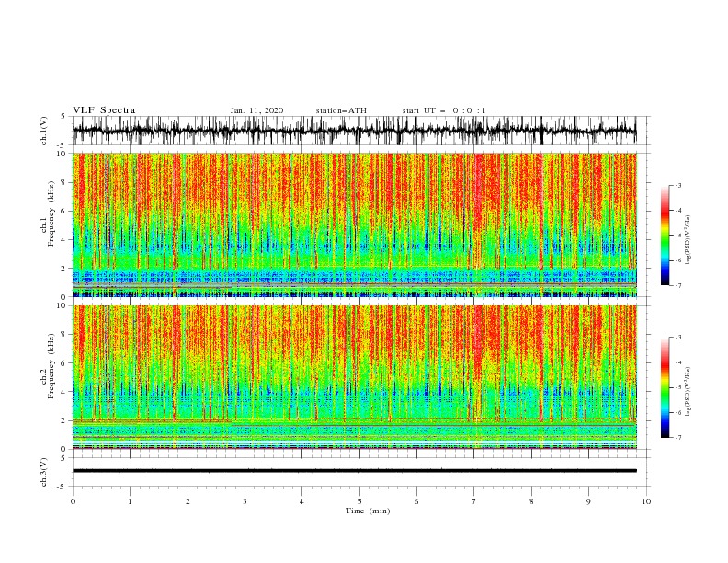728x563 pixels.
Task: Click the "7" label on the Time axis
Action: [x=474, y=501]
